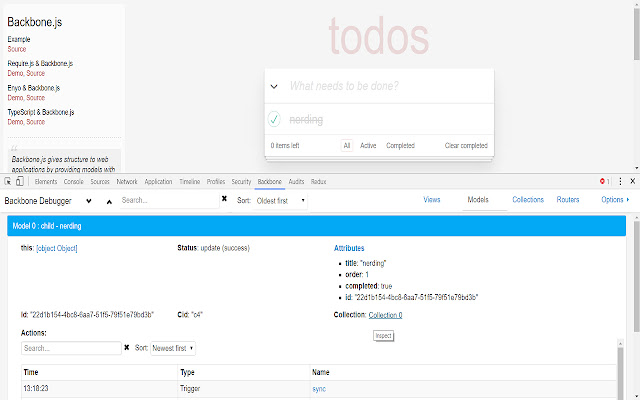Switch to Views in Backbone Debugger
The height and width of the screenshot is (400, 640).
coord(431,200)
